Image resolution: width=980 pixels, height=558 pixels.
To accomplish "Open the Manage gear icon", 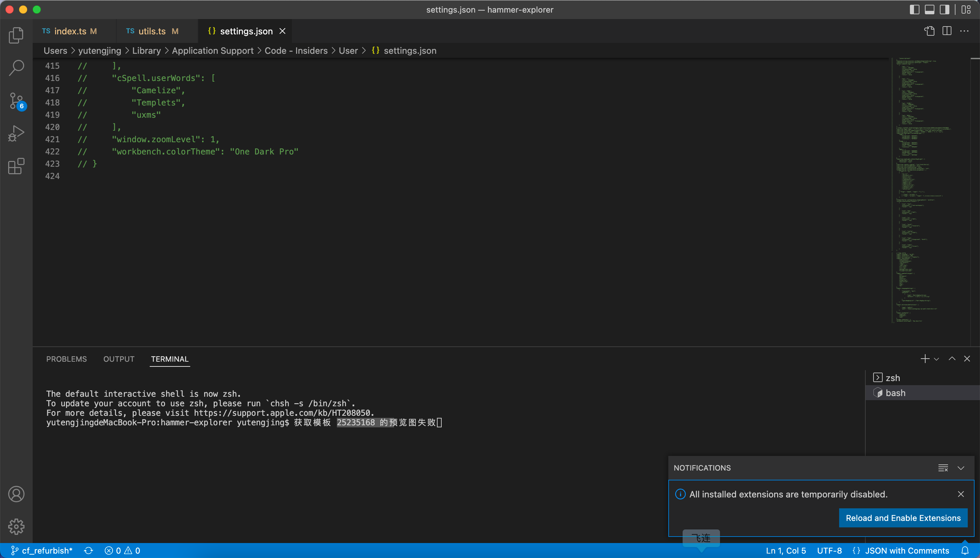I will coord(16,527).
